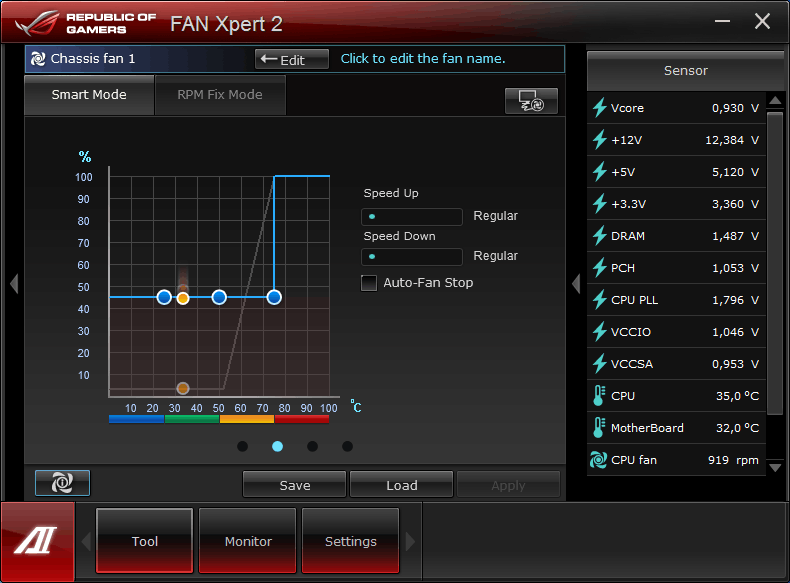Click the orange current temperature marker on curve
790x583 pixels.
(x=183, y=298)
